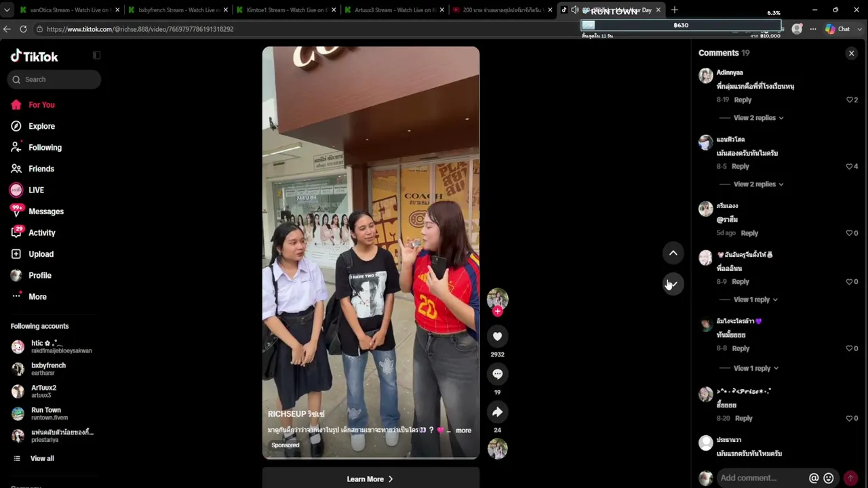Go to the previous video

673,253
